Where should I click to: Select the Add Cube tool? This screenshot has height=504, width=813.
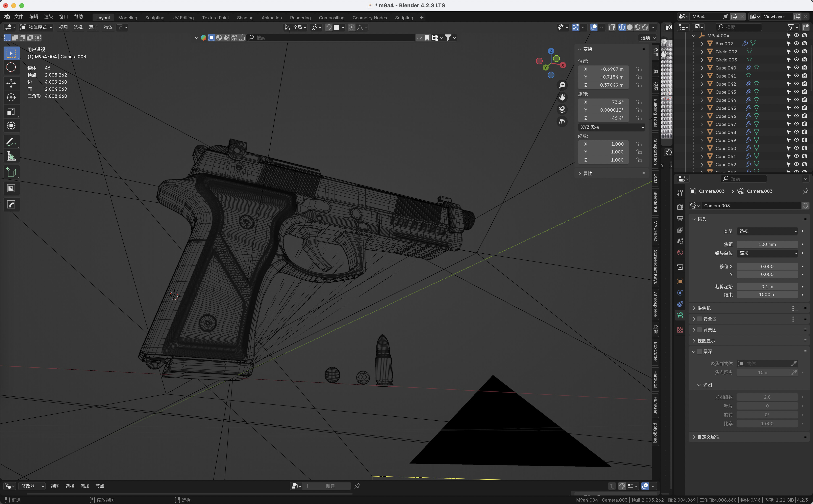[11, 172]
